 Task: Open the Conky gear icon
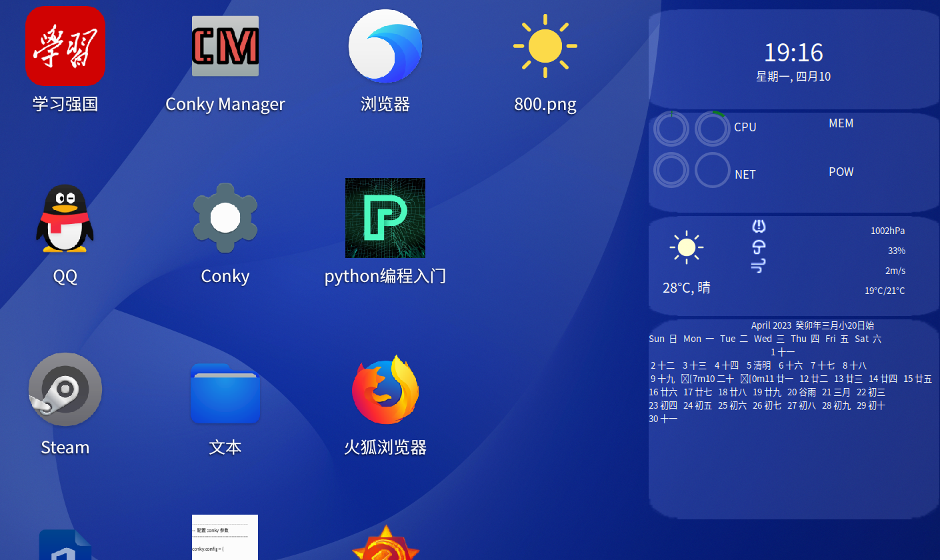225,218
